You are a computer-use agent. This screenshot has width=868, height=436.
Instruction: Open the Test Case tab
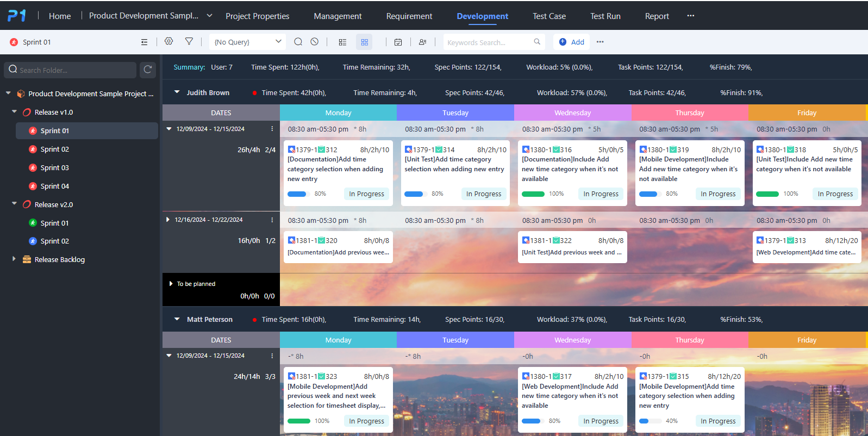pyautogui.click(x=549, y=16)
